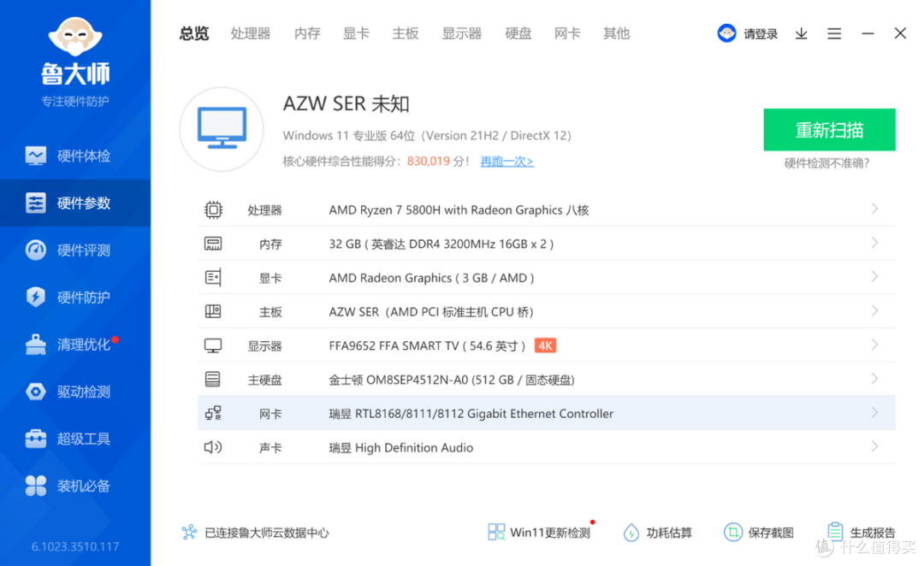
Task: Click the computer monitor thumbnail
Action: click(222, 129)
